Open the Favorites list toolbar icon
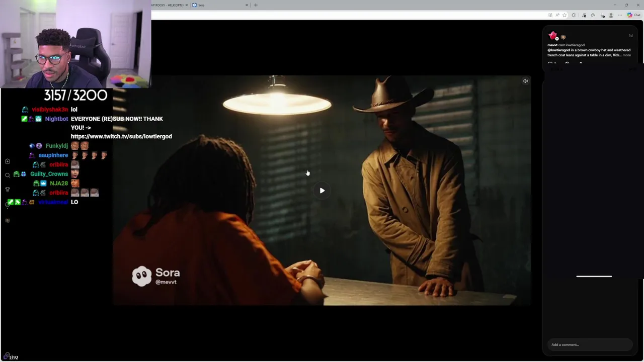Screen dimensions: 644x362 (x=593, y=15)
